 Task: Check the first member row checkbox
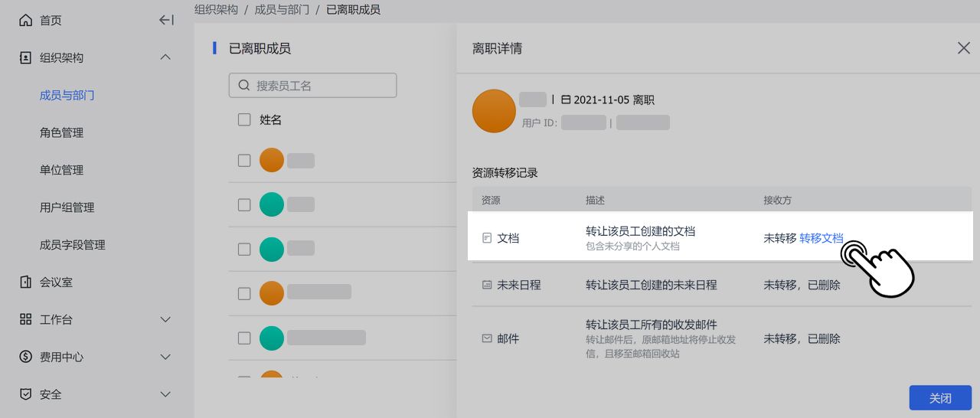[244, 161]
